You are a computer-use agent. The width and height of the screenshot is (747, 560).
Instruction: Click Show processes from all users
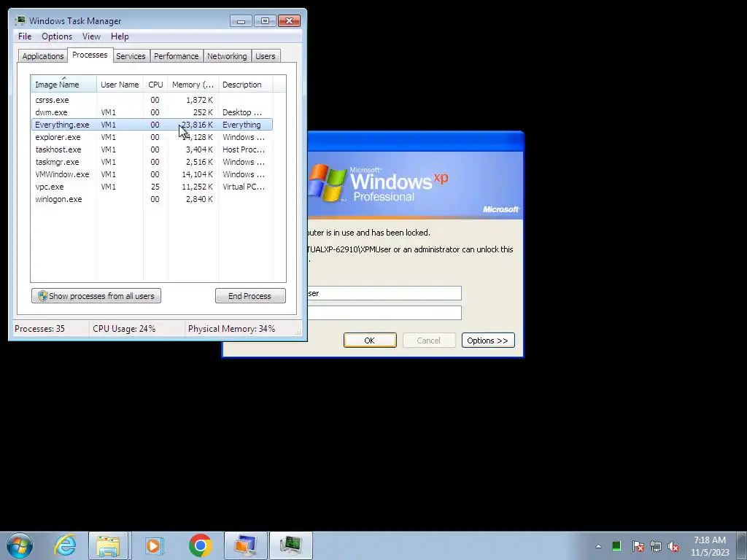coord(96,296)
